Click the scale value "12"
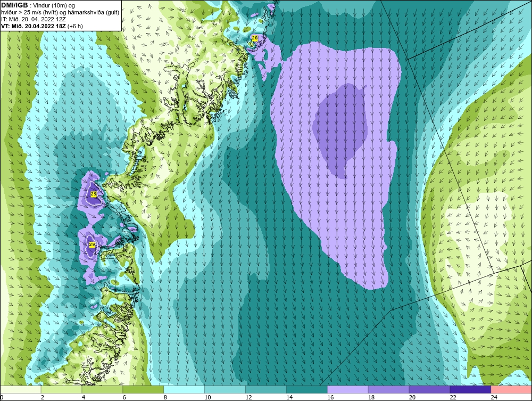 pos(248,397)
